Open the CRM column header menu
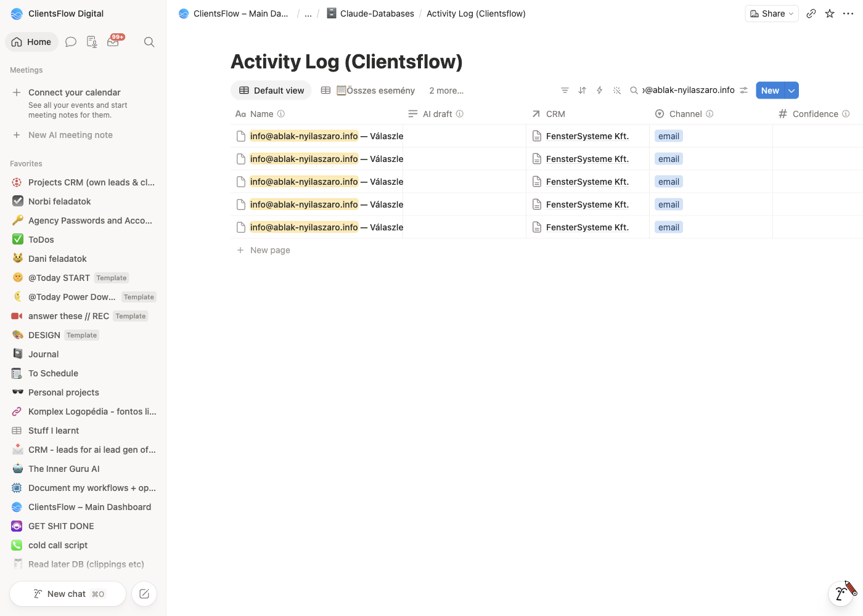863x616 pixels. (x=588, y=114)
